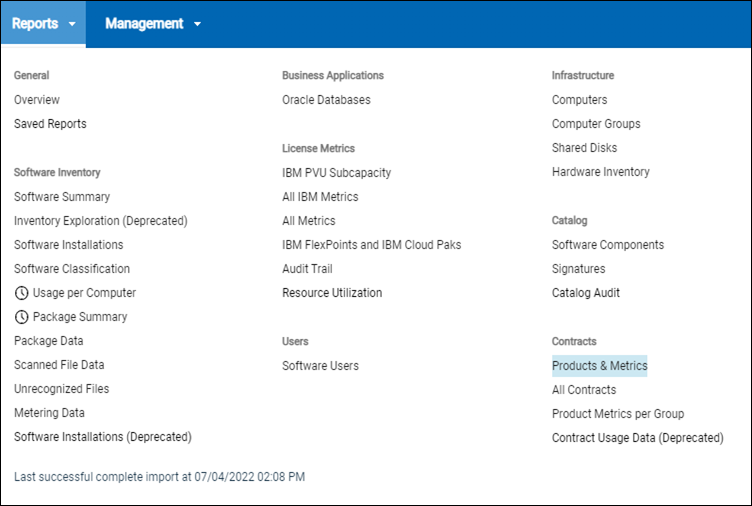The width and height of the screenshot is (752, 506).
Task: Open Hardware Inventory
Action: 600,172
